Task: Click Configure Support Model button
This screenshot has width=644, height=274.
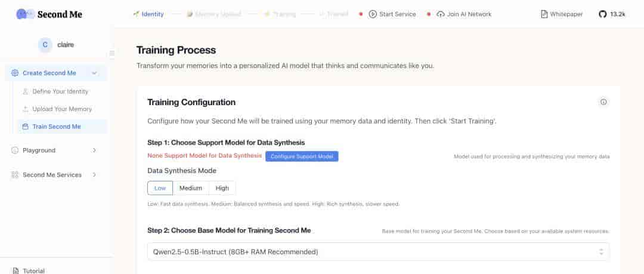Action: pos(302,156)
